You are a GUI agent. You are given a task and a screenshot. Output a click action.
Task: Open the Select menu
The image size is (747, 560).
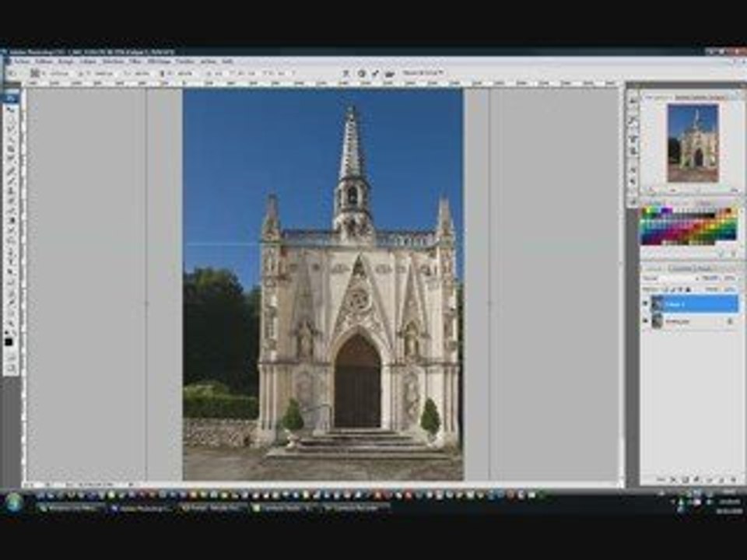pos(114,61)
